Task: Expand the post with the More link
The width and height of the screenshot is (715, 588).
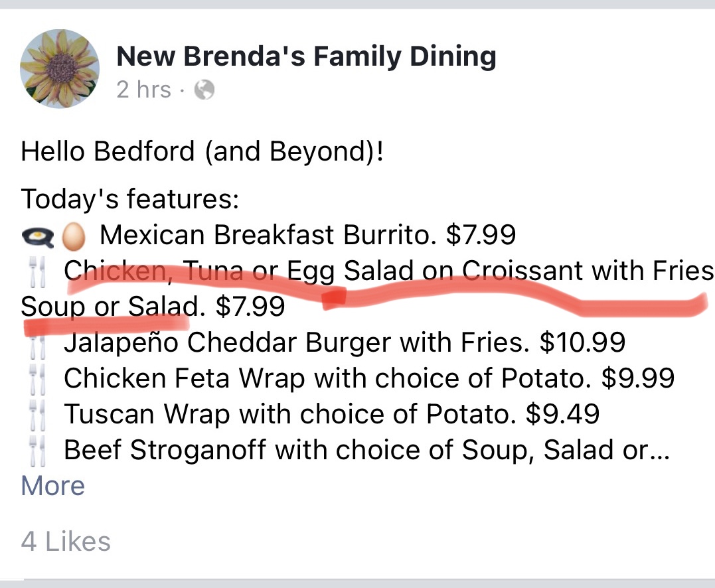Action: coord(52,486)
